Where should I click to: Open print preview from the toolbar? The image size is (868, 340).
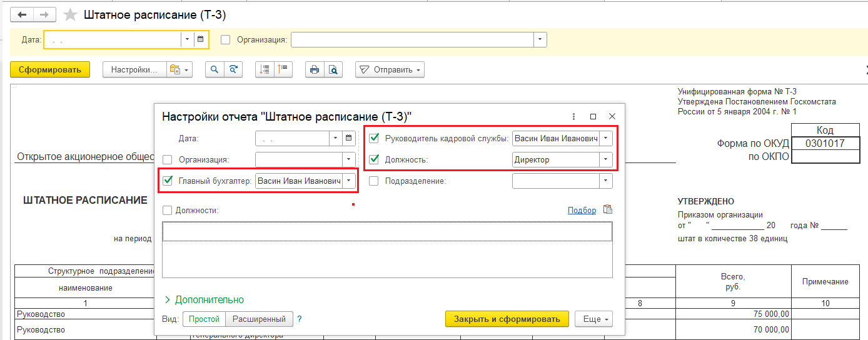pyautogui.click(x=333, y=69)
